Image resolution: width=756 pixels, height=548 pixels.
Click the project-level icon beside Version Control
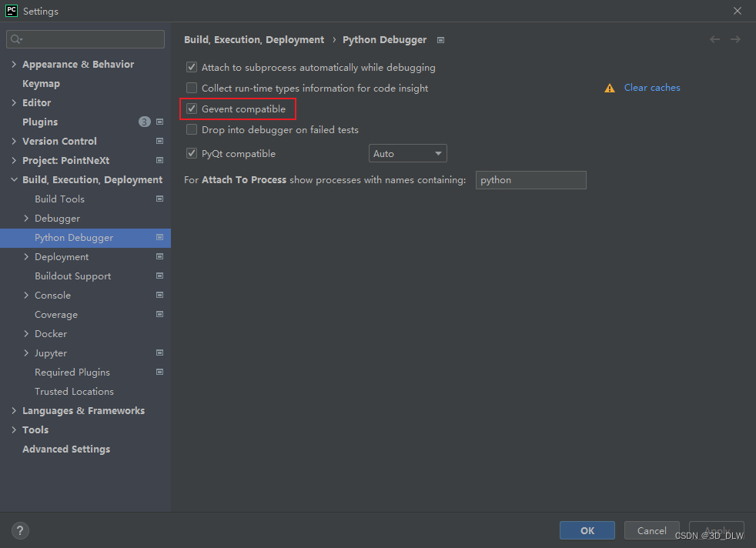click(159, 141)
